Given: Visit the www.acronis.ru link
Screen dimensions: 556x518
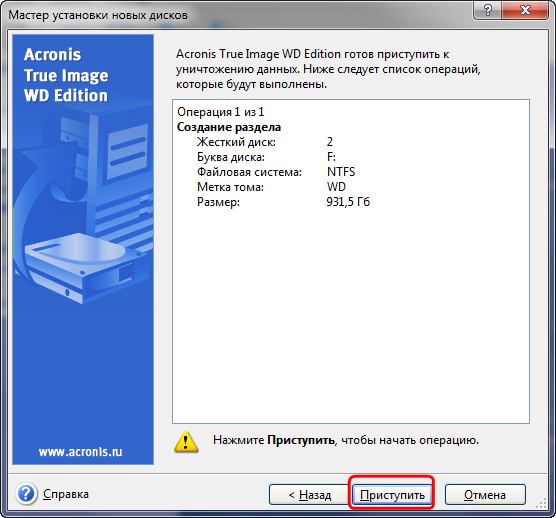Looking at the screenshot, I should click(x=80, y=452).
